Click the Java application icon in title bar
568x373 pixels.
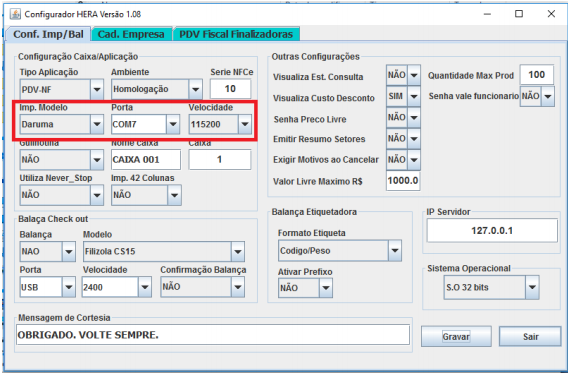tap(15, 14)
